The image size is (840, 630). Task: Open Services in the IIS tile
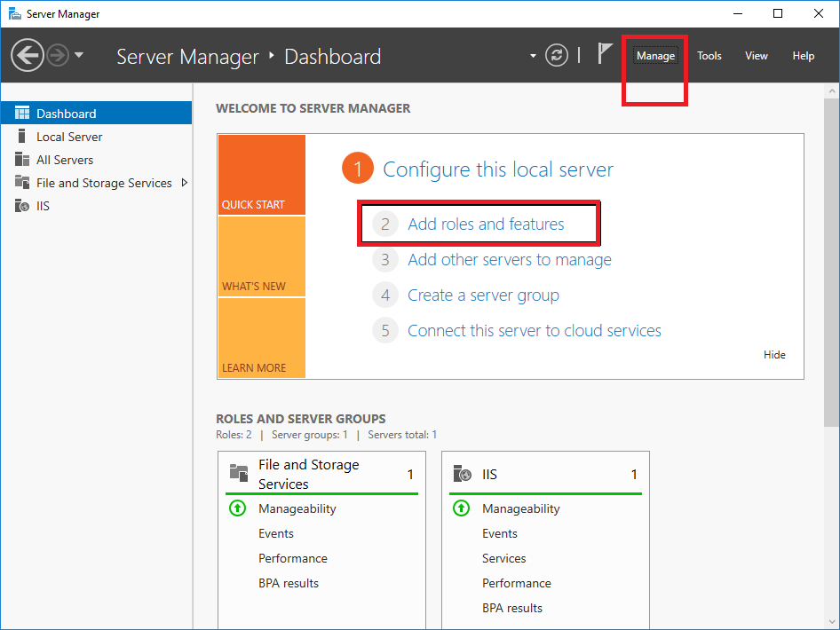click(x=503, y=558)
